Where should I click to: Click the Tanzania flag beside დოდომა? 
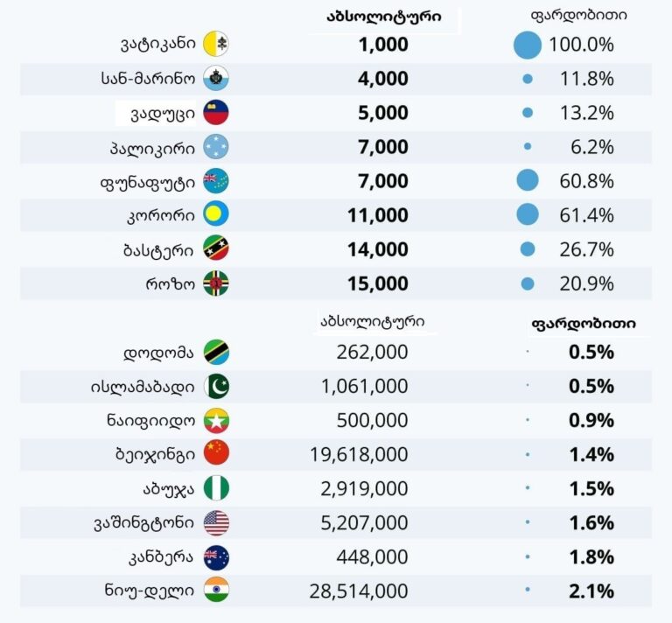[x=215, y=353]
